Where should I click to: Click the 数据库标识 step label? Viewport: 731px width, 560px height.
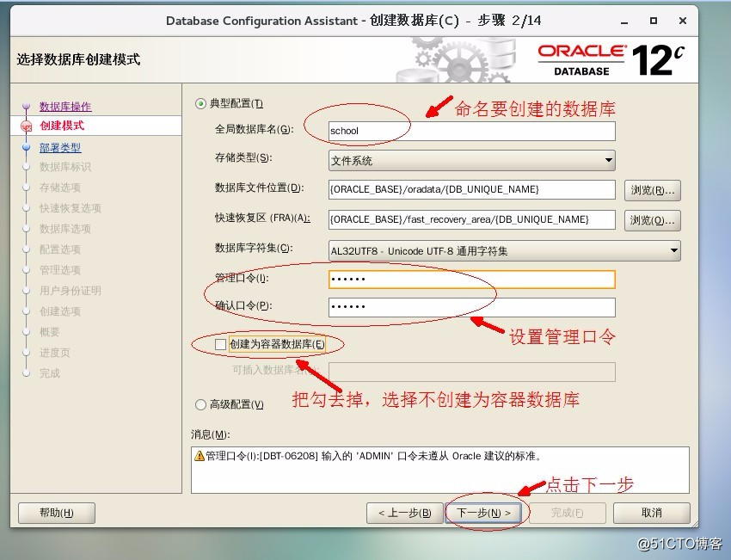pos(65,167)
